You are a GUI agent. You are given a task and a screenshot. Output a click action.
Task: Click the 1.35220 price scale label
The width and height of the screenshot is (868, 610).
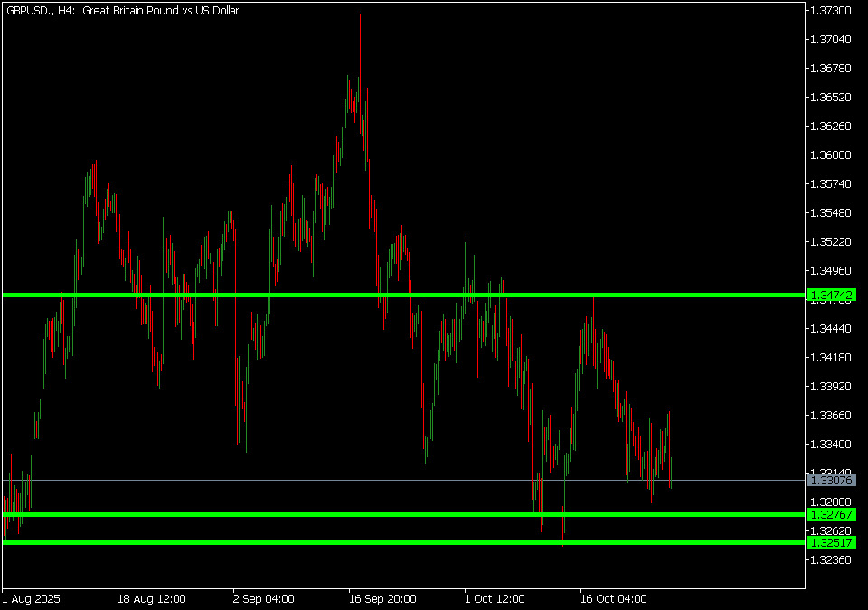(x=831, y=242)
